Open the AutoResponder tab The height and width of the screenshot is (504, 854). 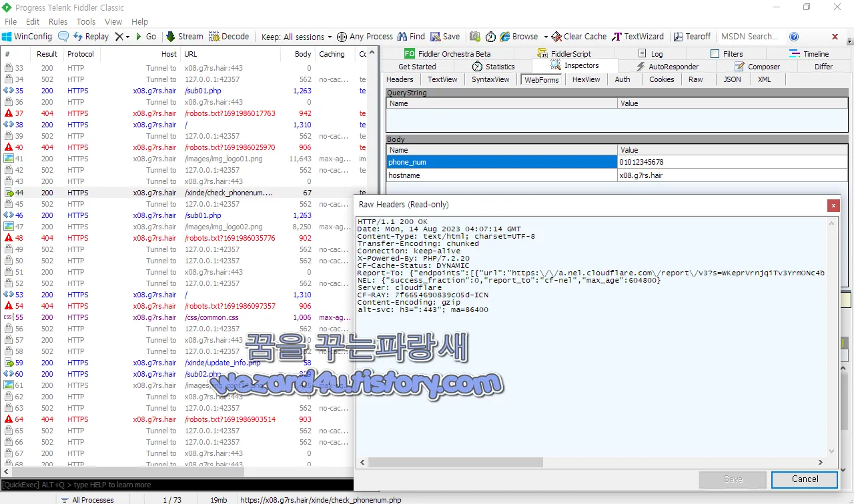[x=667, y=67]
